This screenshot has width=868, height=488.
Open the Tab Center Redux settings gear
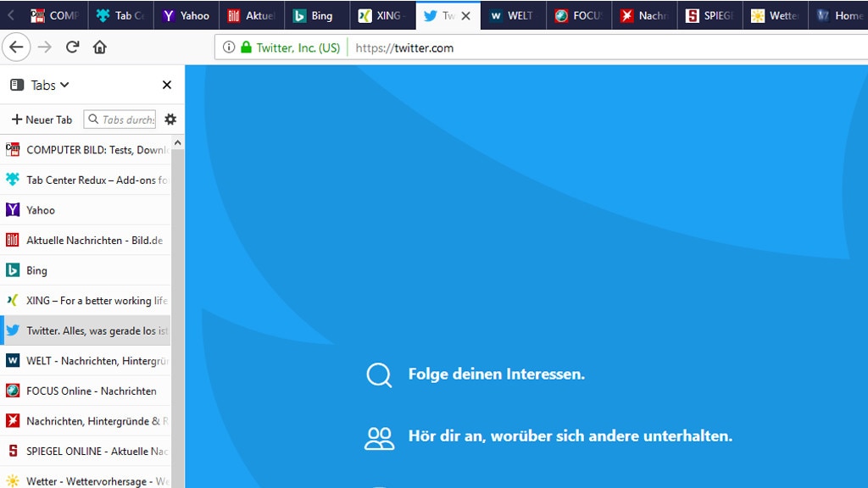click(x=170, y=119)
